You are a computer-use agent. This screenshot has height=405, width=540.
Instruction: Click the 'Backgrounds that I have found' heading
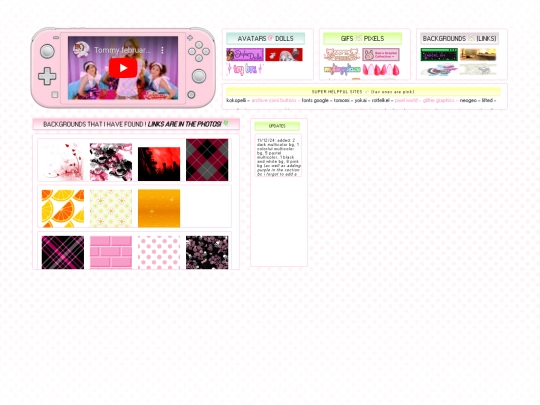click(136, 124)
